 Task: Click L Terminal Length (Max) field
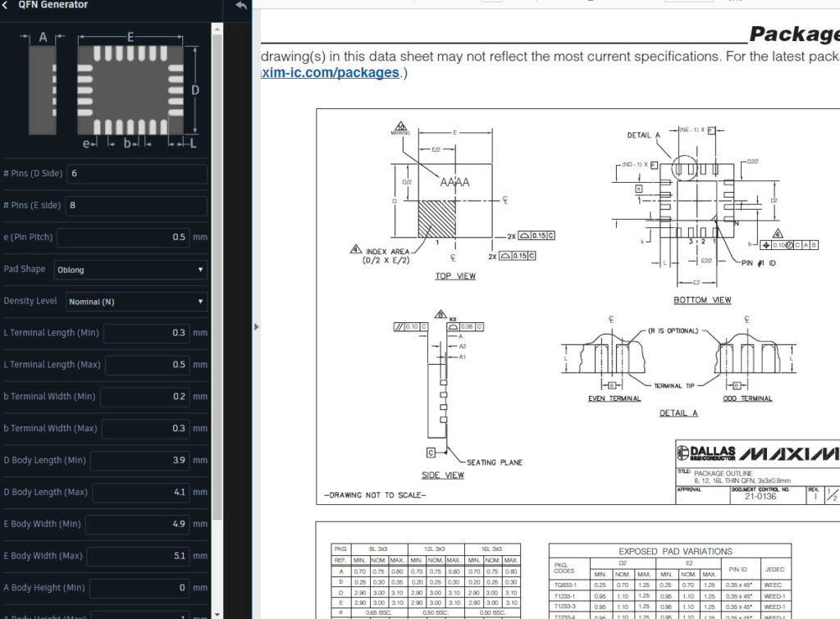(148, 365)
